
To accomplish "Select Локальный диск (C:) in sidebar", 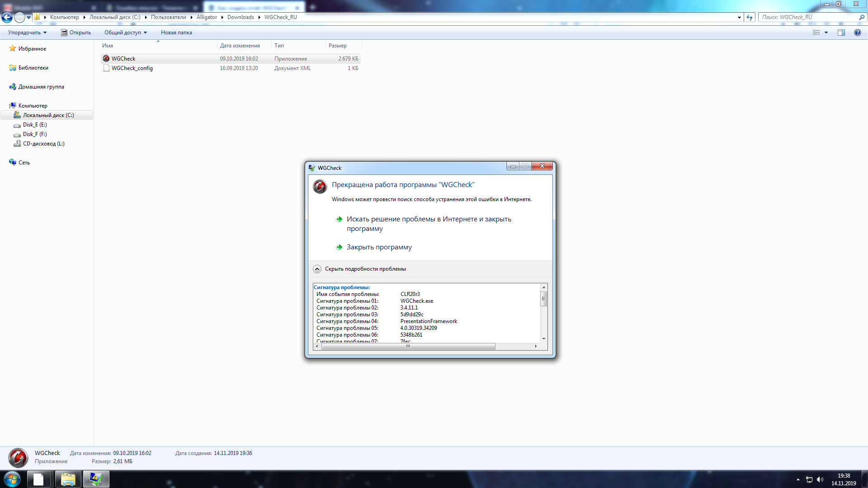I will pyautogui.click(x=48, y=115).
